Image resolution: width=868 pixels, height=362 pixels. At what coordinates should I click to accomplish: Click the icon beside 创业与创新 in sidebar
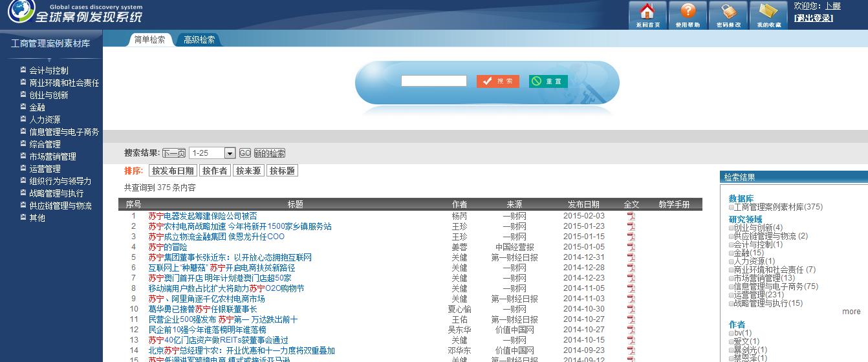coord(23,94)
